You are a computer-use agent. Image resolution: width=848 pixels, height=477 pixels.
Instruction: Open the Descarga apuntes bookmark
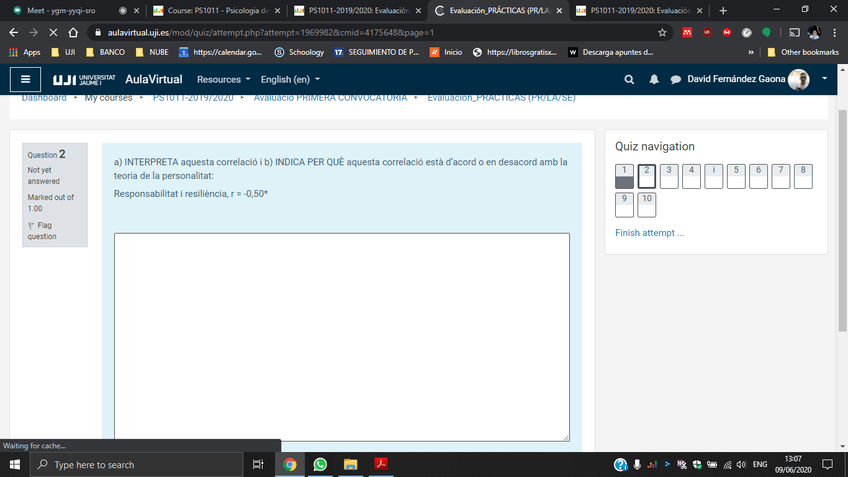click(611, 52)
